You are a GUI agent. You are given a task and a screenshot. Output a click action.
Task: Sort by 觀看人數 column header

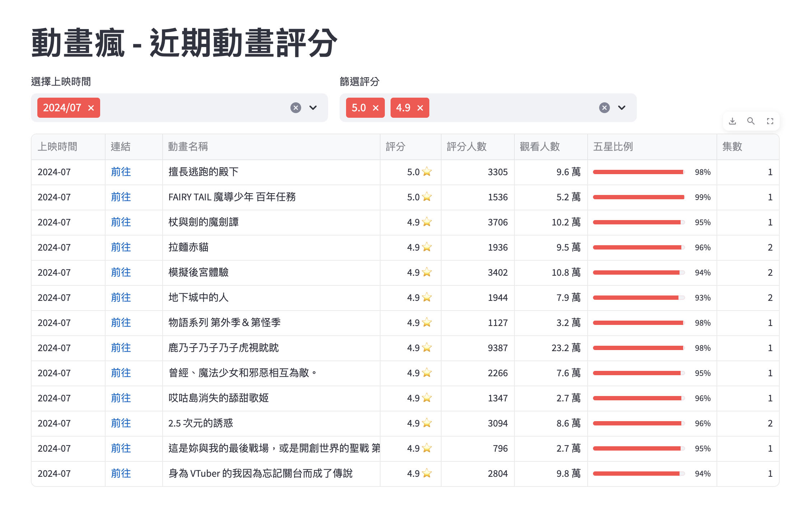(x=540, y=147)
